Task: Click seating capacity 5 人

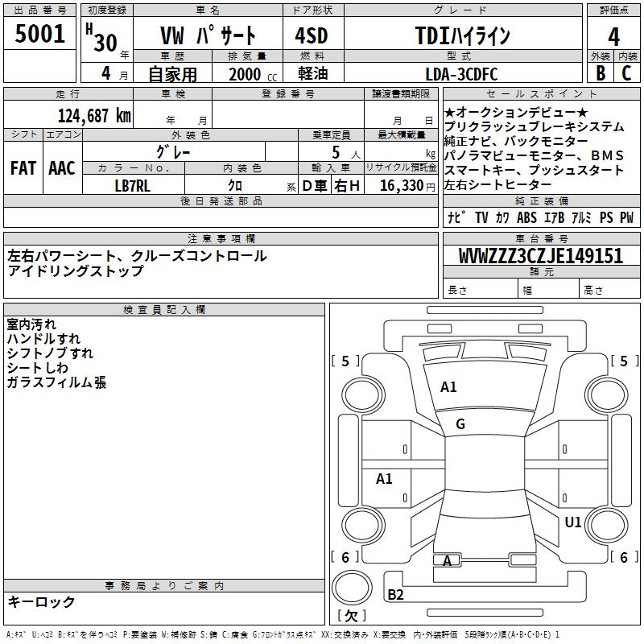Action: point(346,152)
